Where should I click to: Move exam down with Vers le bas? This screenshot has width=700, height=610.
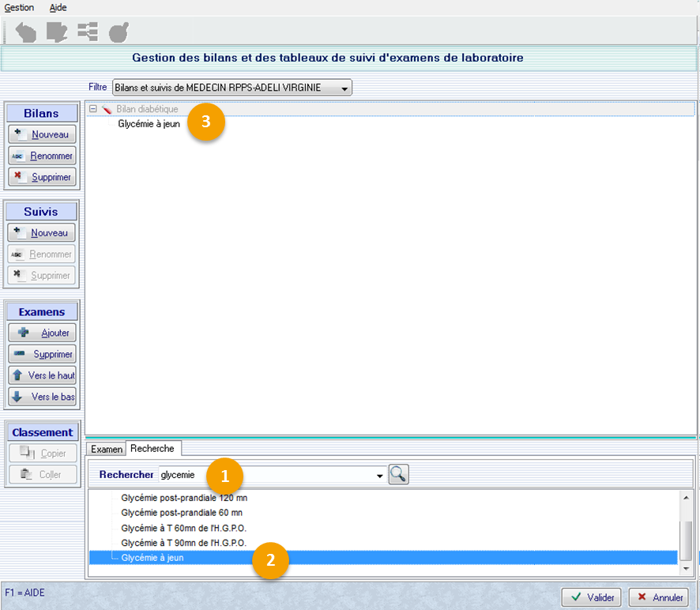(42, 397)
